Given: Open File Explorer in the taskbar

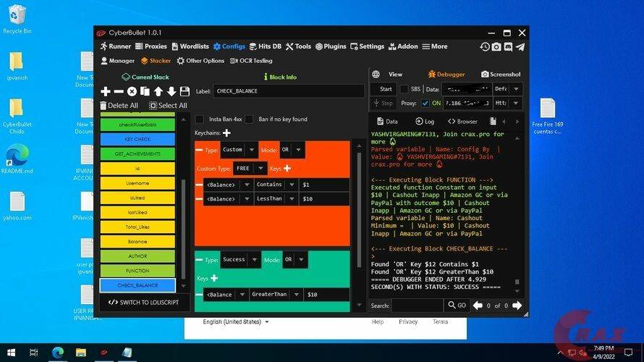Looking at the screenshot, I should pos(81,353).
